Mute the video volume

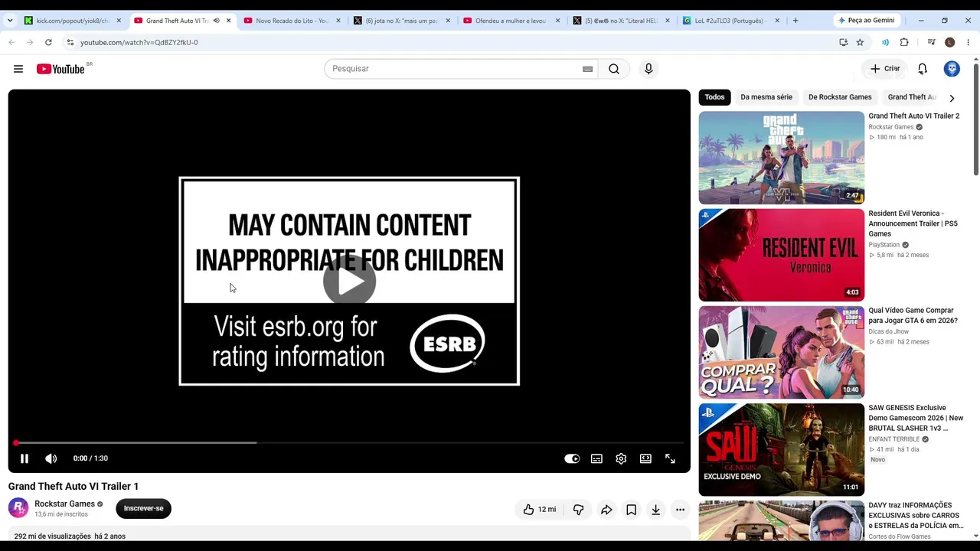click(x=51, y=458)
